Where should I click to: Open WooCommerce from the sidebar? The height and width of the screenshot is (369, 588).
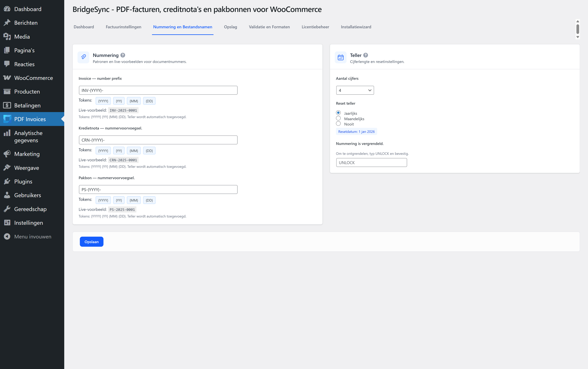pos(33,78)
